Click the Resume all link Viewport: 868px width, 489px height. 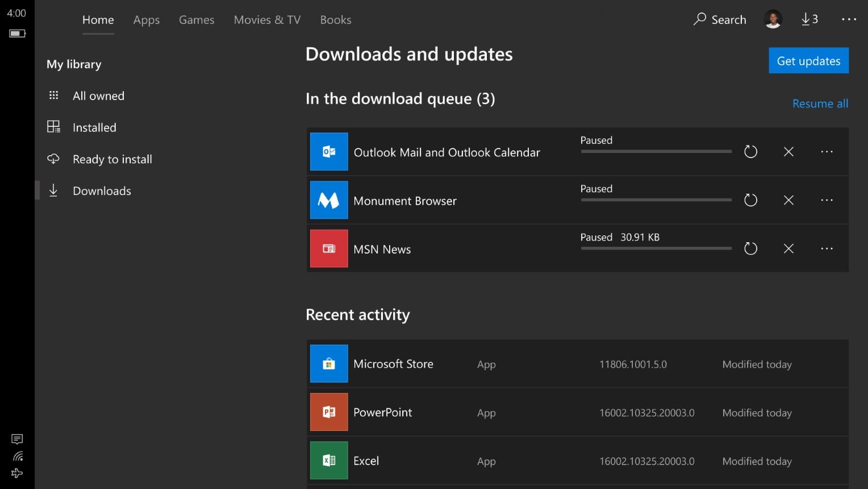[x=820, y=103]
